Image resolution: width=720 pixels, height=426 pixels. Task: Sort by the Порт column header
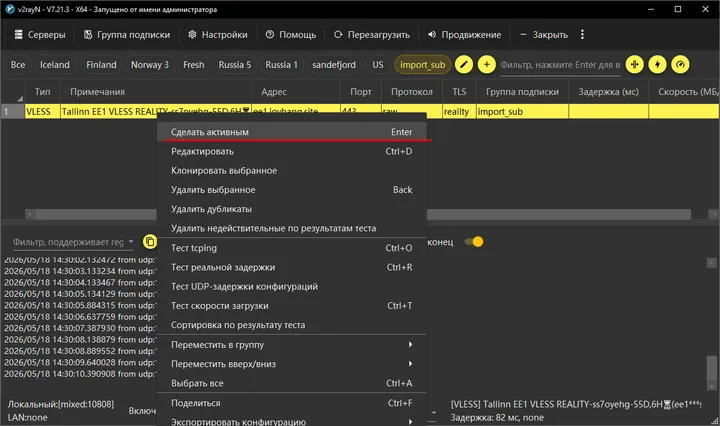point(361,92)
